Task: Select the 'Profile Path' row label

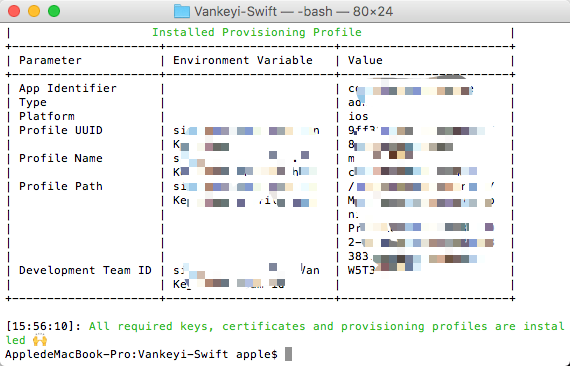Action: (x=61, y=186)
